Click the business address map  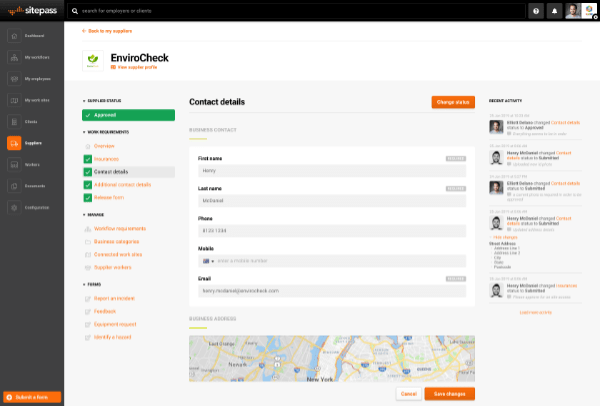click(x=332, y=359)
